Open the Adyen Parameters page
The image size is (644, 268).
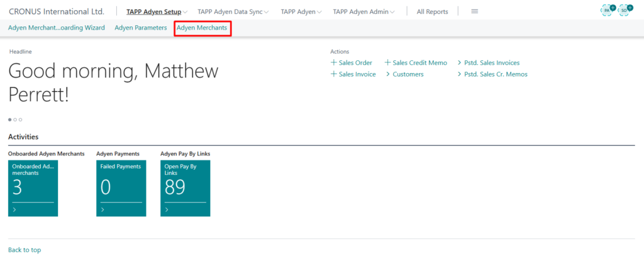pos(140,28)
